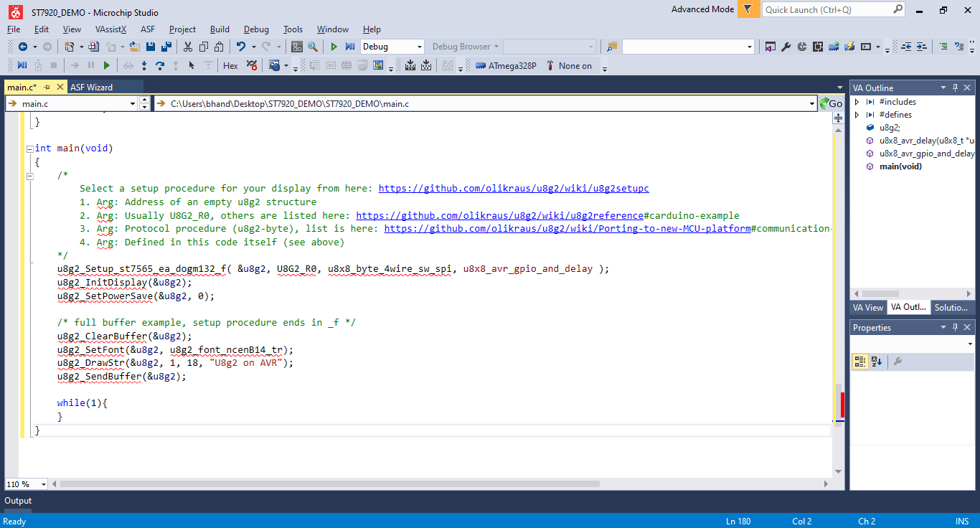Click the Find in Files magnifier icon
The image size is (980, 528).
coord(313,47)
